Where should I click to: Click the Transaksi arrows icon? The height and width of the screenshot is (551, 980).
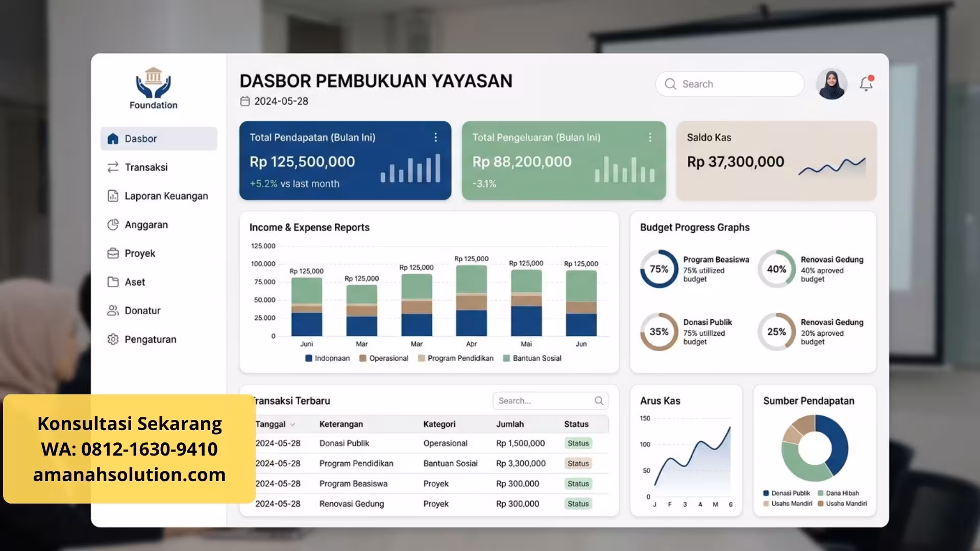pos(113,167)
